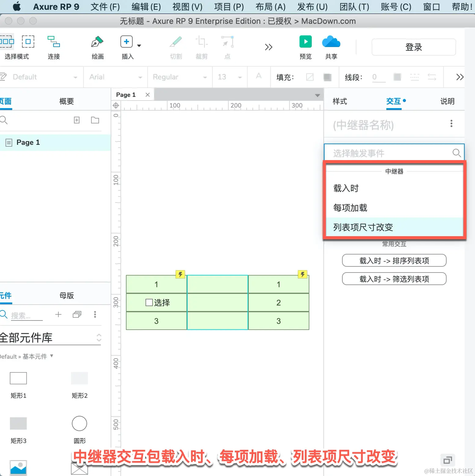Click the line pattern icon
The image size is (475, 476).
pyautogui.click(x=414, y=77)
